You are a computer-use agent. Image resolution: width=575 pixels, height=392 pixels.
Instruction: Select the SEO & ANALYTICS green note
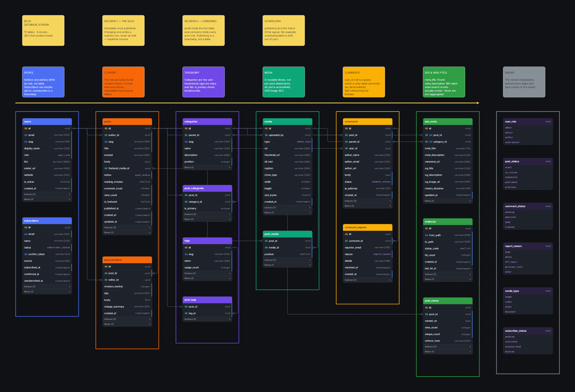tap(444, 82)
